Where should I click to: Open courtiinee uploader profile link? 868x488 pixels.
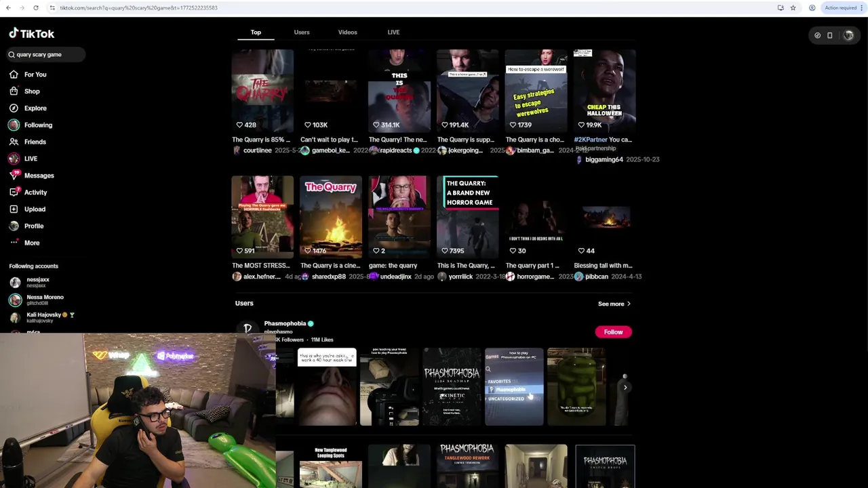coord(257,150)
